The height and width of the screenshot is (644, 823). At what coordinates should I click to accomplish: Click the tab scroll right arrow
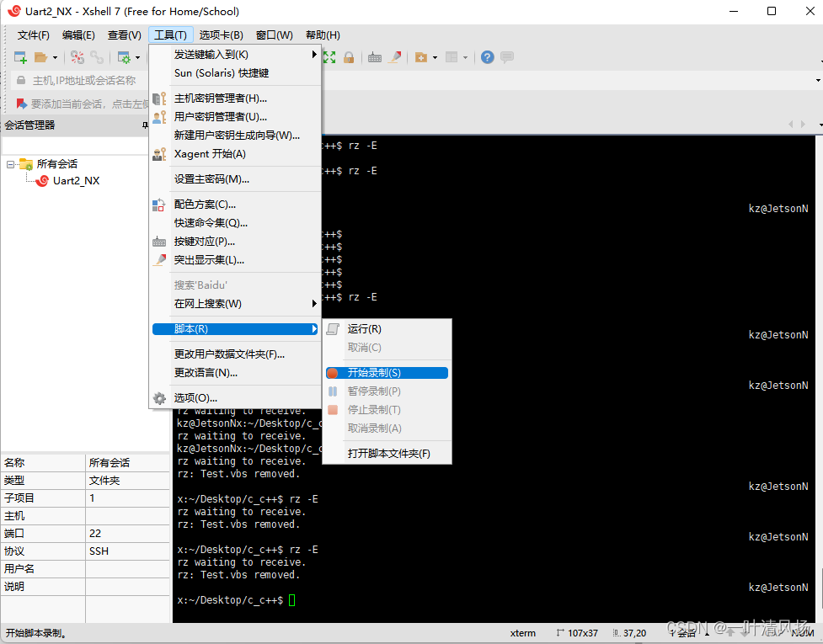[x=803, y=125]
